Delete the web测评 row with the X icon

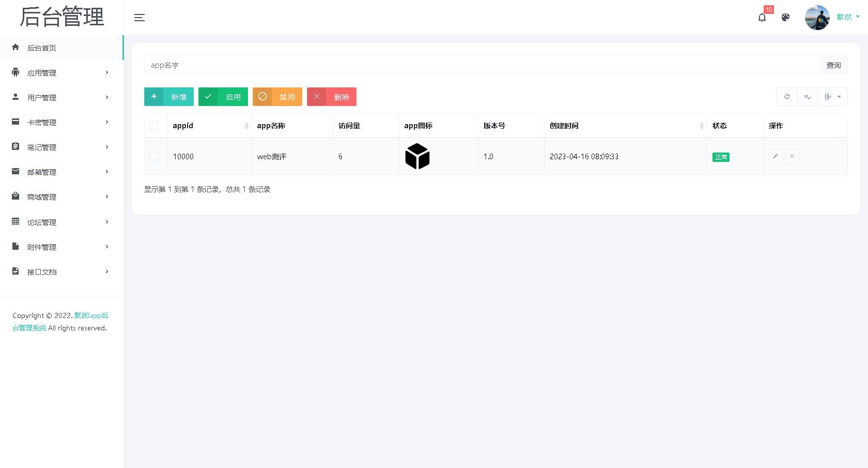pyautogui.click(x=792, y=156)
